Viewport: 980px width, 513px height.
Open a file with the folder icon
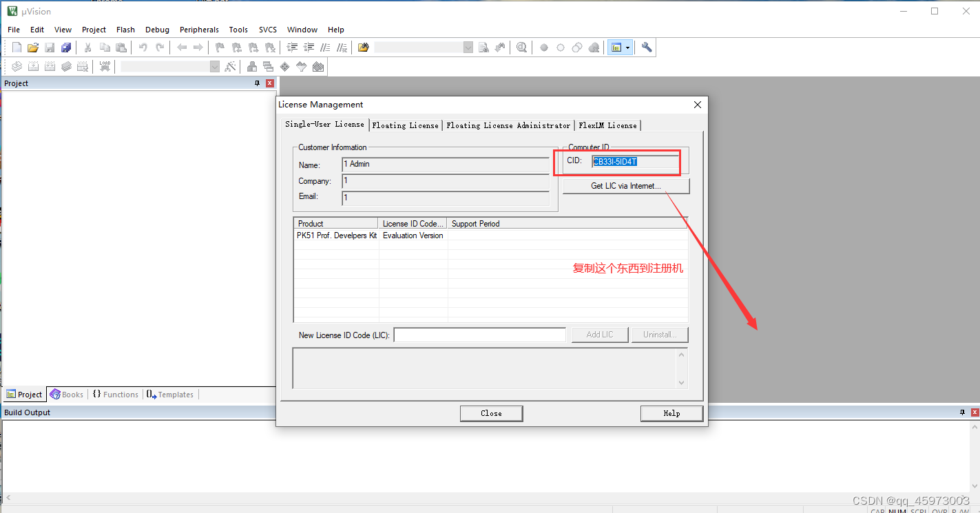pos(33,48)
